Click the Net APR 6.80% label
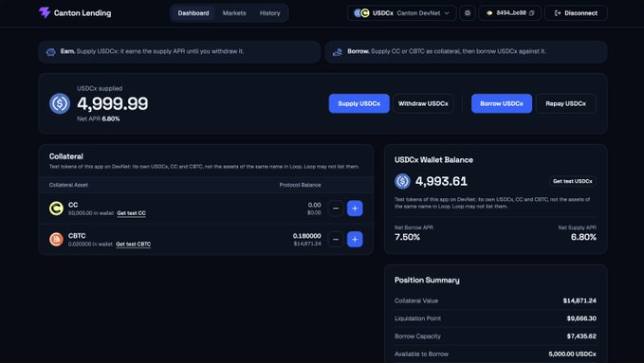This screenshot has height=363, width=644. 98,118
